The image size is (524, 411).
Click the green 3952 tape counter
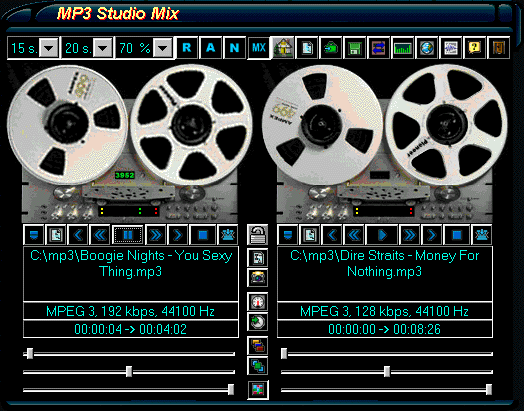tap(125, 175)
